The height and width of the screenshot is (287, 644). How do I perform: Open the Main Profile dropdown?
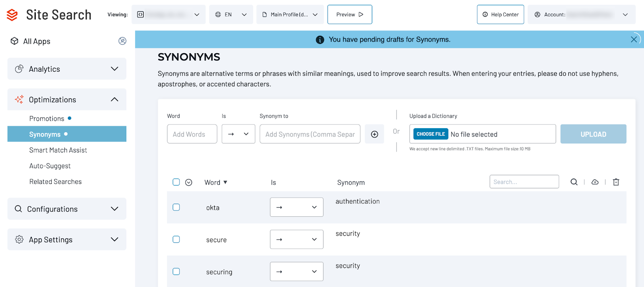point(290,15)
